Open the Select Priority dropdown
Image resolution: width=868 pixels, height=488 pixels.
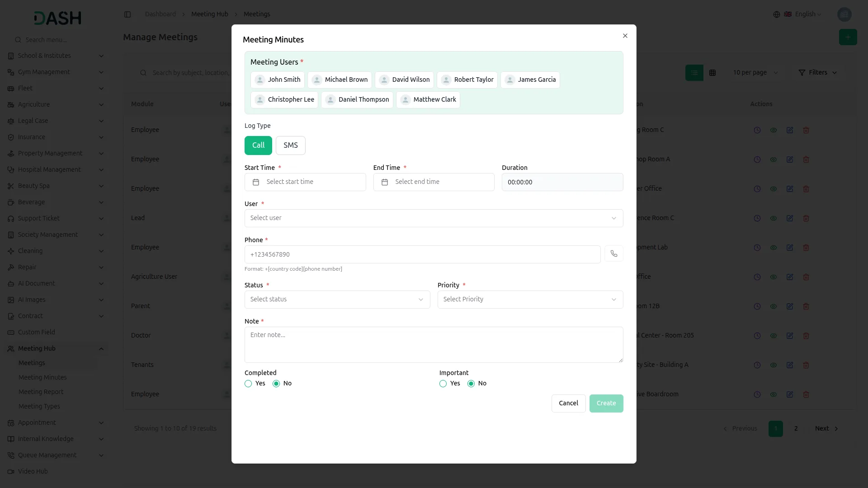click(530, 300)
